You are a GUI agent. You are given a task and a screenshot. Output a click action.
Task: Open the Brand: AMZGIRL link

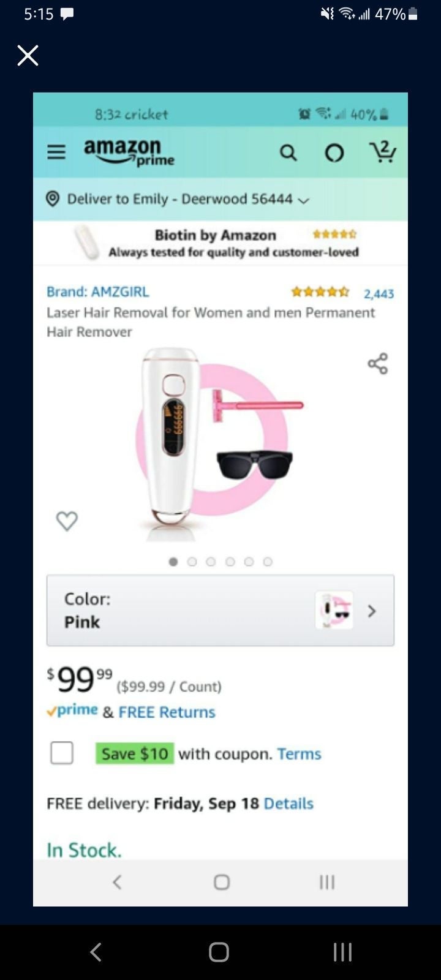(x=98, y=292)
